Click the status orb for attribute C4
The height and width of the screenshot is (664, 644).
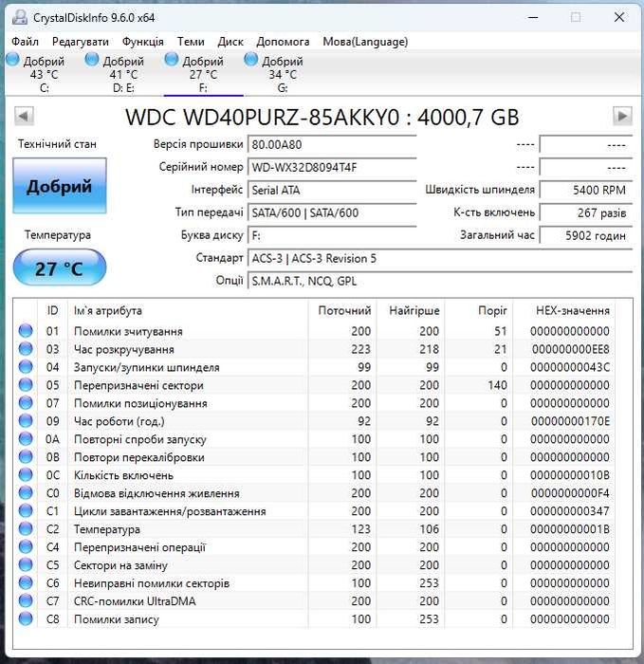pos(26,546)
